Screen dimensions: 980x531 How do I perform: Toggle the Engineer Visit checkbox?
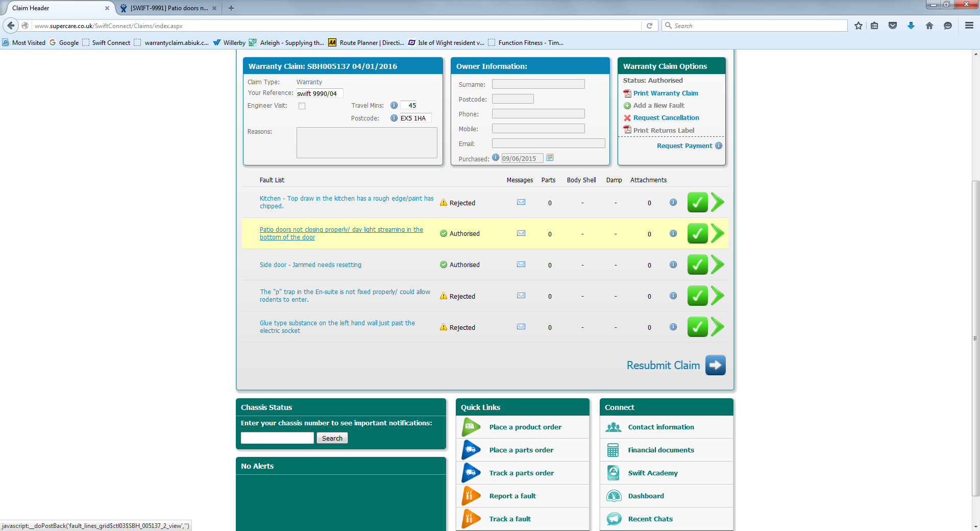point(302,106)
